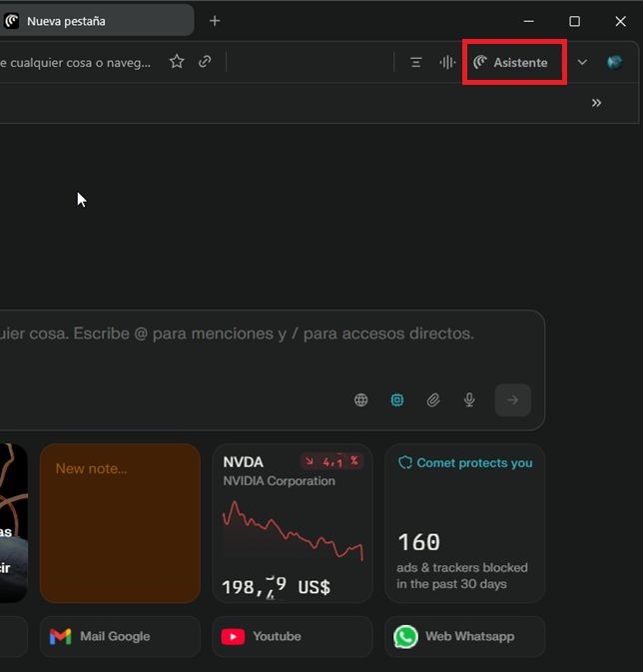Open the profile avatar icon

[x=614, y=62]
